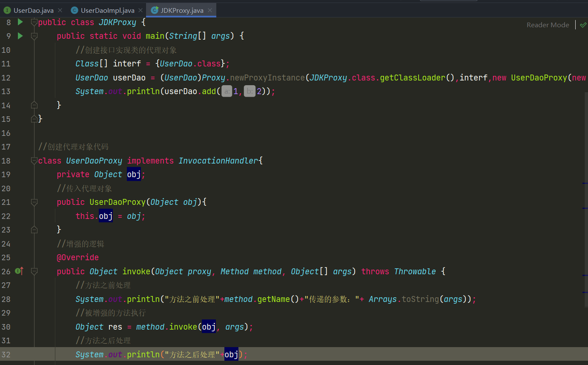
Task: Click 'main' method name on line 9
Action: point(155,36)
